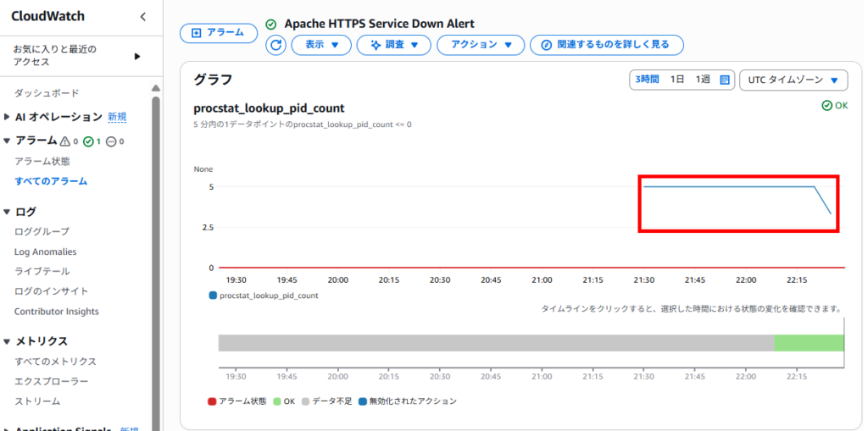
Task: Open すべてのアラーム in the sidebar
Action: coord(51,181)
